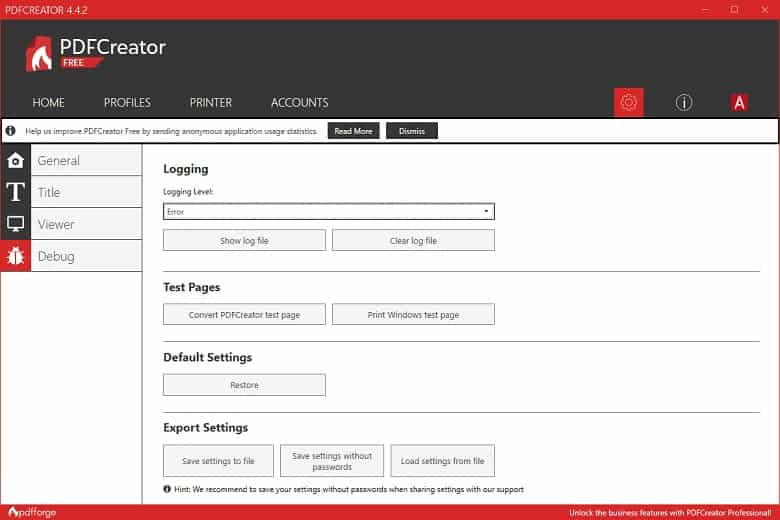Close the PDFCreator window
Image resolution: width=780 pixels, height=520 pixels.
point(765,9)
